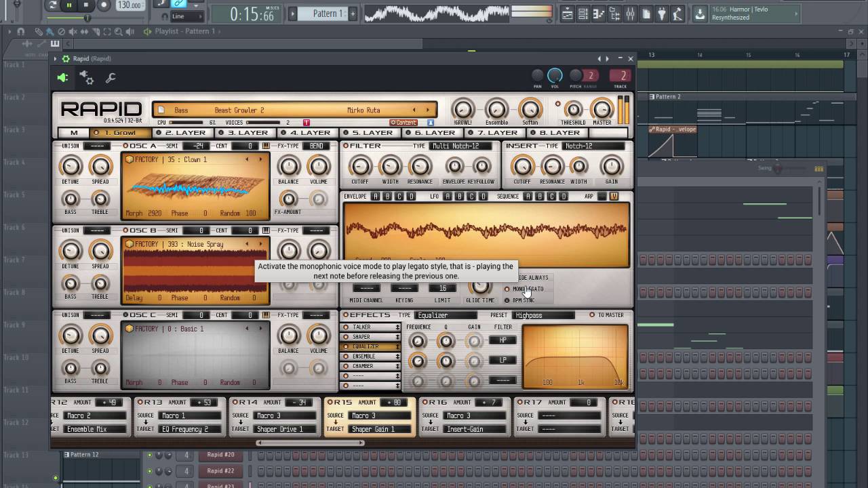This screenshot has width=868, height=488.
Task: Move the modulation matrix horizontal scrollbar
Action: click(310, 443)
